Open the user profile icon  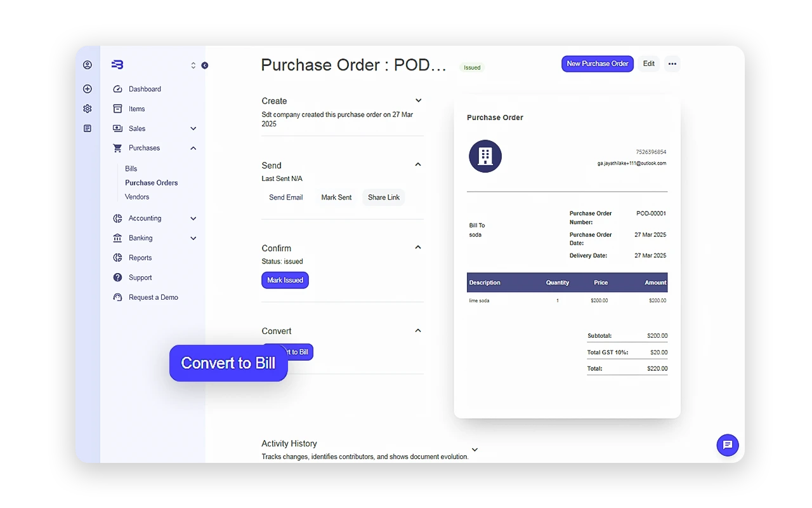pyautogui.click(x=88, y=65)
